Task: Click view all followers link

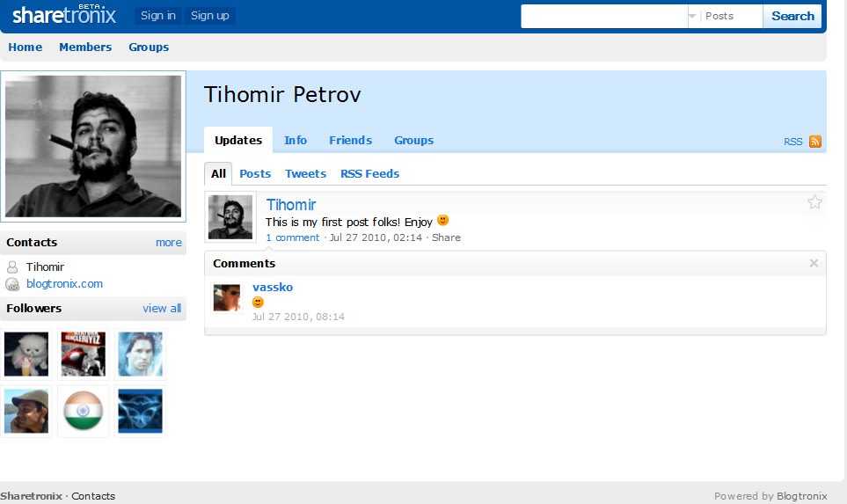Action: tap(162, 308)
